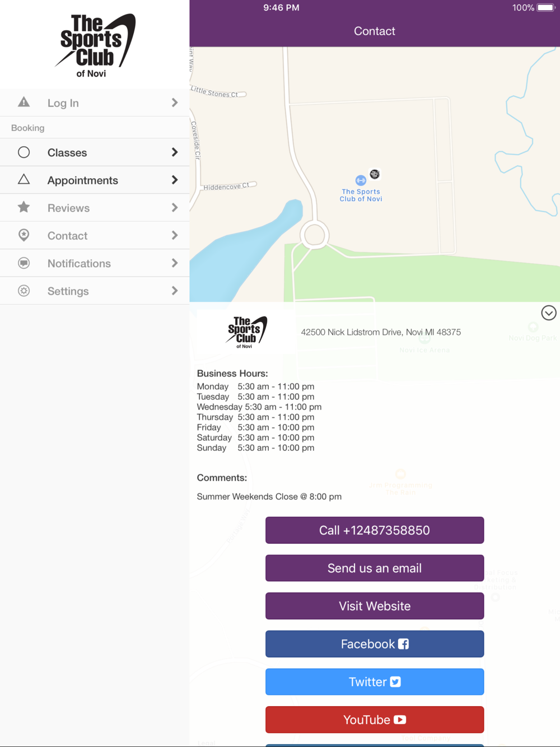Tap the 9:46 PM clock in status bar
The width and height of the screenshot is (560, 747).
click(x=281, y=8)
